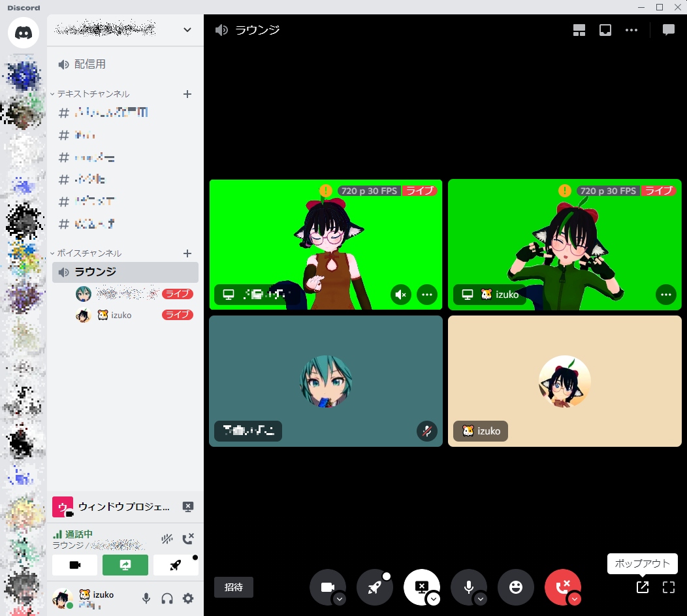Open Discord home direct messages
Screen dimensions: 687x616
pos(24,33)
